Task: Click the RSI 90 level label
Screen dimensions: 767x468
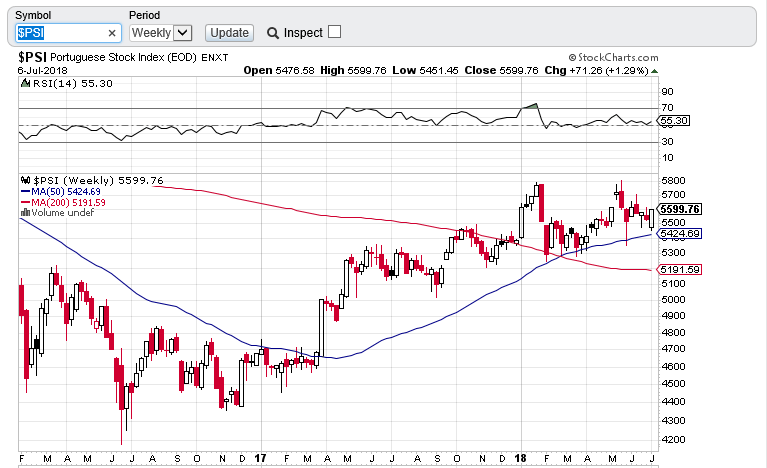Action: point(667,91)
